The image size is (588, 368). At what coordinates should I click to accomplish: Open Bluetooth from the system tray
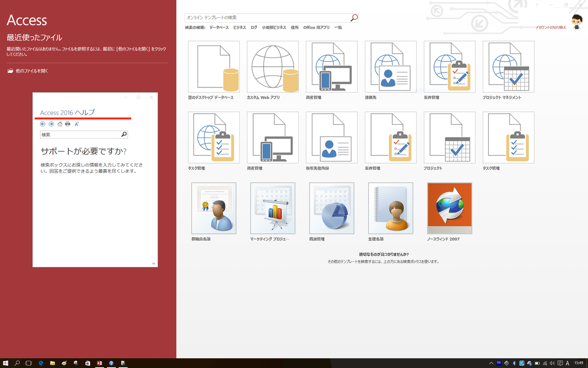514,363
